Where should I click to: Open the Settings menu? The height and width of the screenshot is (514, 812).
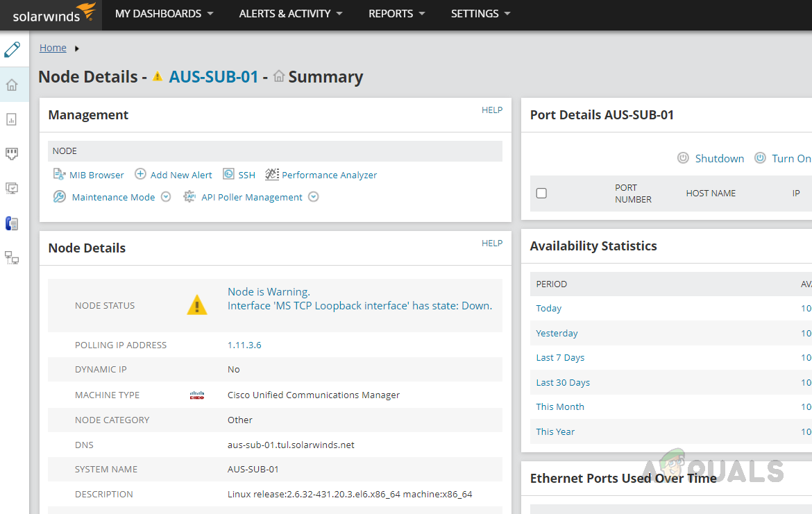pos(480,14)
